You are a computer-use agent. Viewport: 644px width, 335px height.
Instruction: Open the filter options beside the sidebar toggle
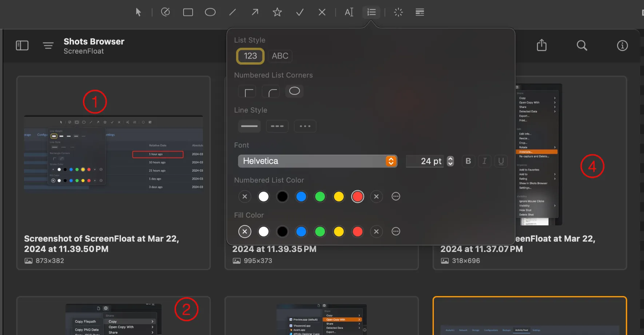click(48, 45)
